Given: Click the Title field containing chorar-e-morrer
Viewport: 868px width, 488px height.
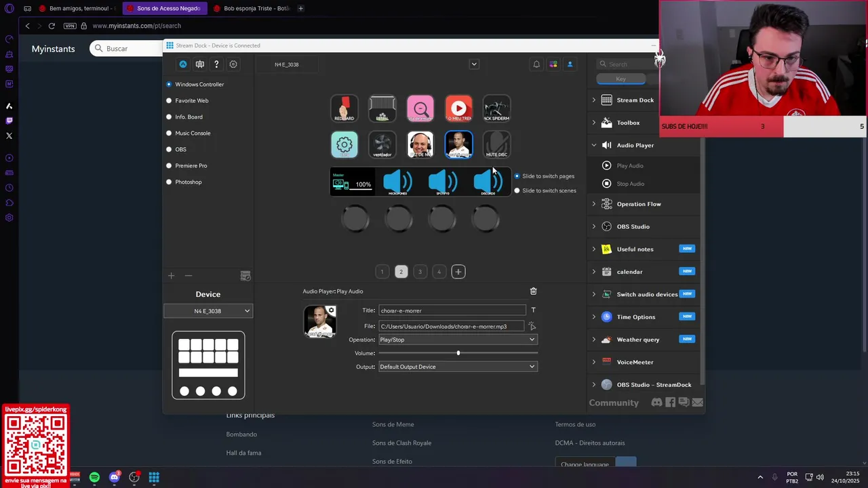Looking at the screenshot, I should click(x=452, y=310).
